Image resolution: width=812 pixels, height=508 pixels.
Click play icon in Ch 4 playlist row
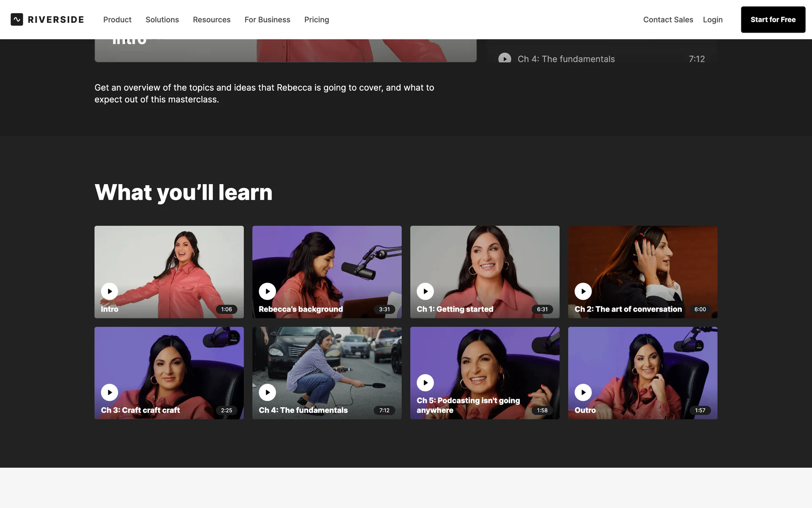tap(505, 58)
